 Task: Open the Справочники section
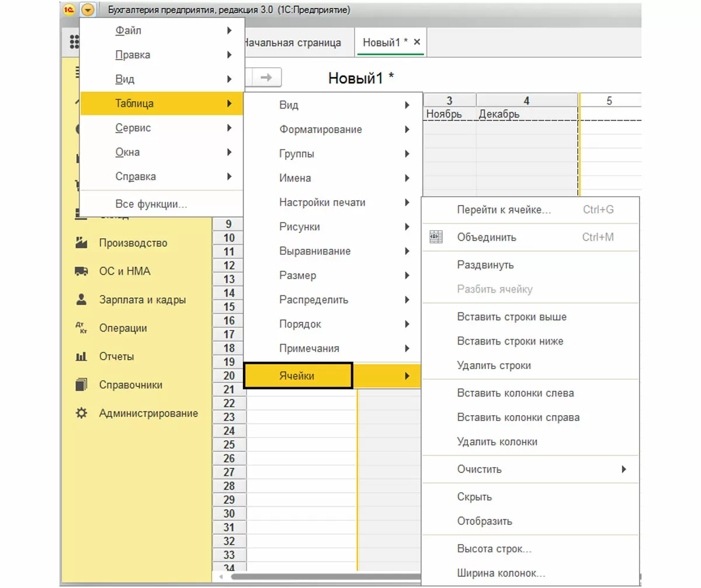tap(131, 385)
